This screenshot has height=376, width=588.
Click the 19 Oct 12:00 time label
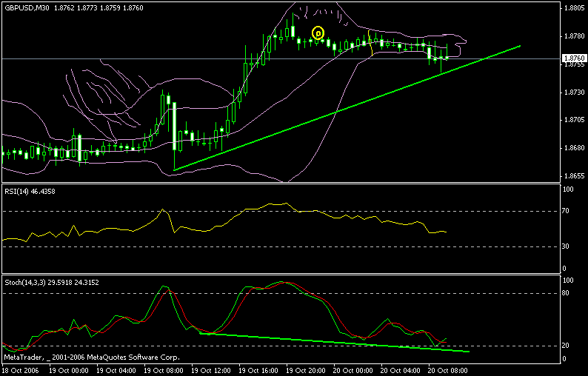click(x=211, y=371)
